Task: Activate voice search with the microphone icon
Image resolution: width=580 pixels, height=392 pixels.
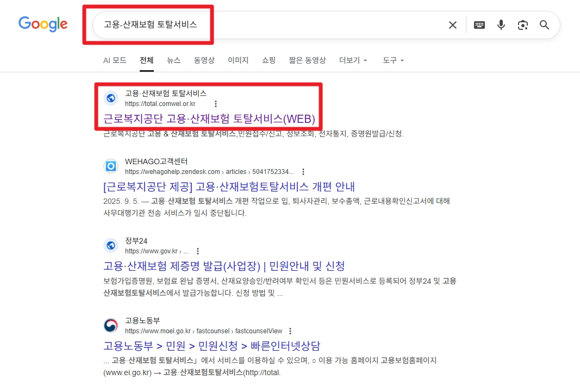Action: 501,24
